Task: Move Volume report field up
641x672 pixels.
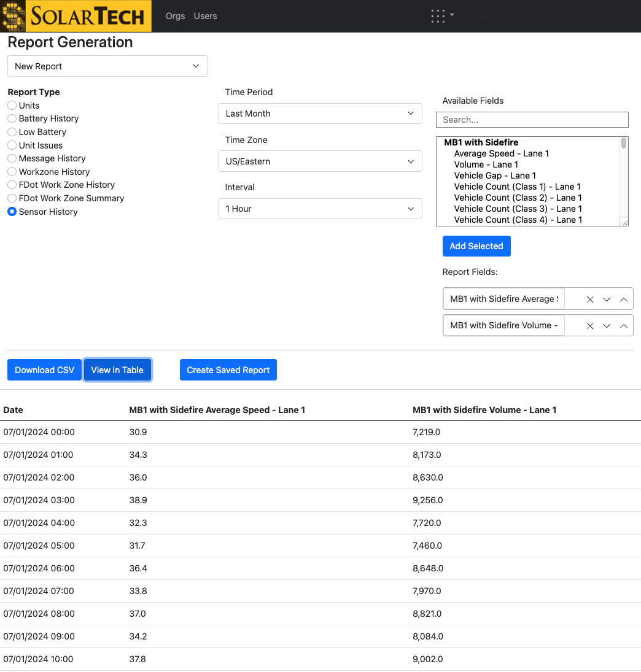Action: click(x=624, y=326)
